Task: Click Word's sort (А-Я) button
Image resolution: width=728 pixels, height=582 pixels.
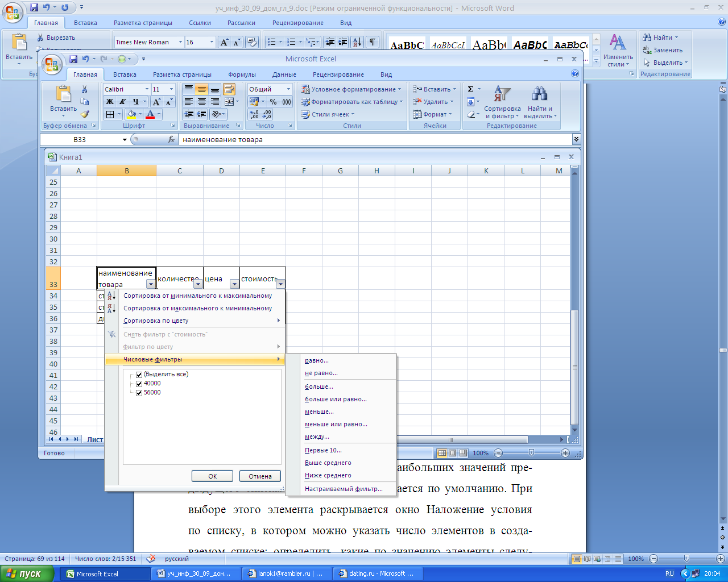Action: pyautogui.click(x=357, y=42)
